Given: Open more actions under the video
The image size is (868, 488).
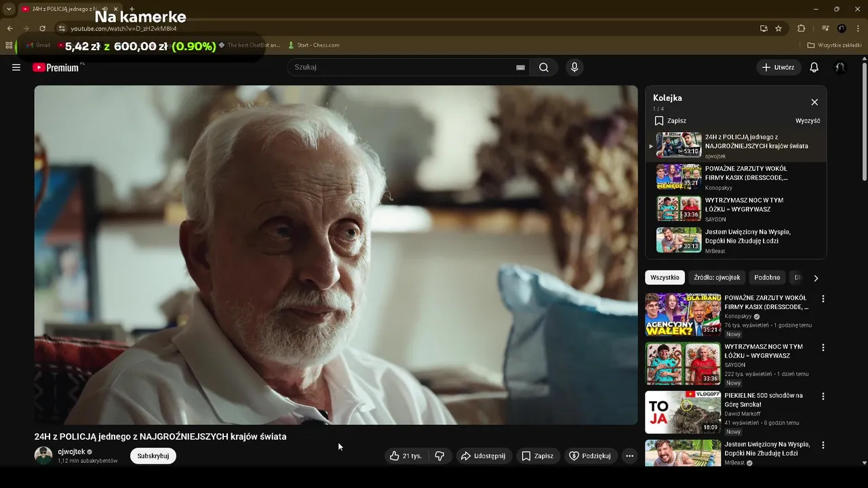Looking at the screenshot, I should pos(629,456).
